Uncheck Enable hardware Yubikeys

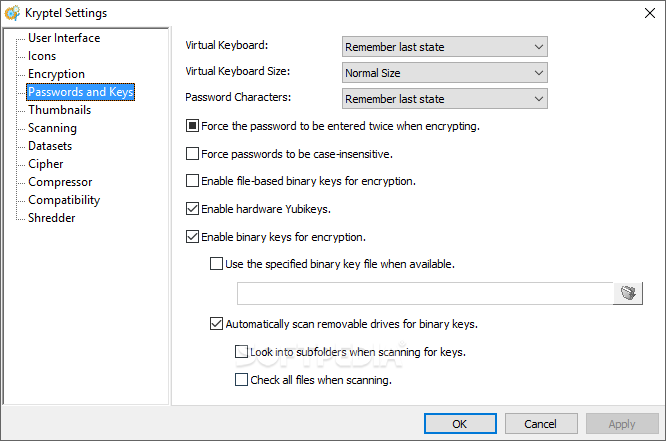[192, 209]
